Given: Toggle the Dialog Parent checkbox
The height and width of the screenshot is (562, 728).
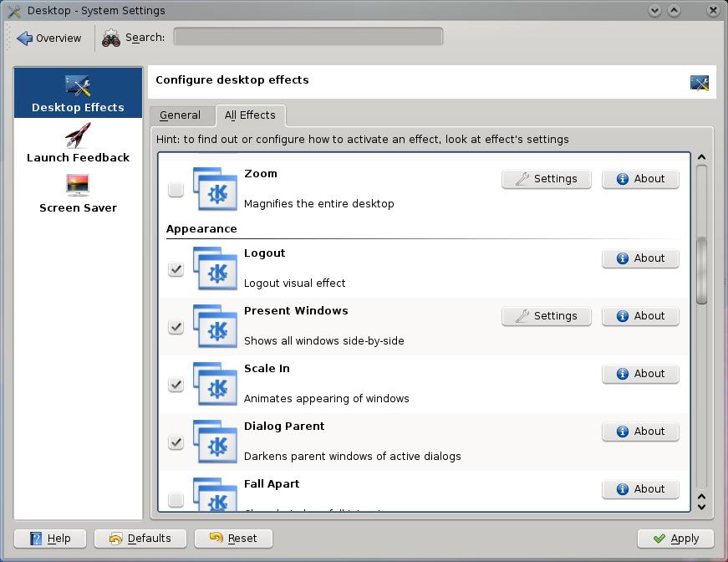Looking at the screenshot, I should (176, 442).
